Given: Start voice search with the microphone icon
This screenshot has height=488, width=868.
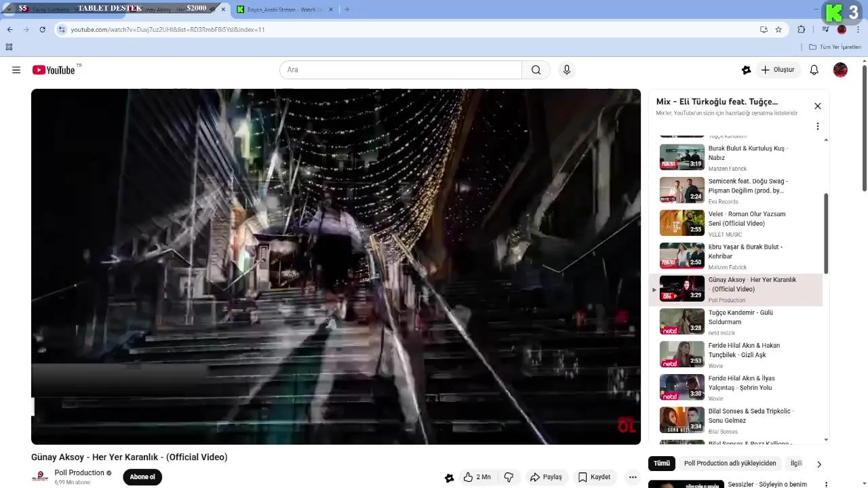Looking at the screenshot, I should click(x=567, y=70).
